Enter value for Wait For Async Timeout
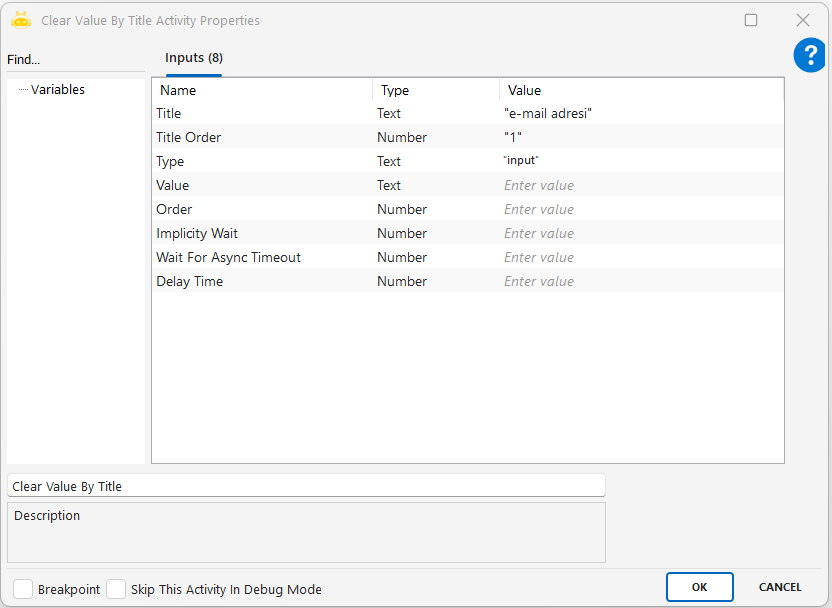Viewport: 832px width, 608px height. click(x=640, y=258)
